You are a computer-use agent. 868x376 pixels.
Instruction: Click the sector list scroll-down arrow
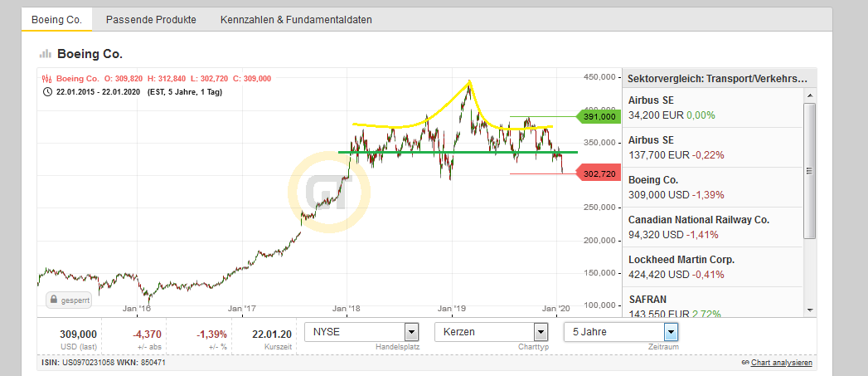pyautogui.click(x=809, y=310)
